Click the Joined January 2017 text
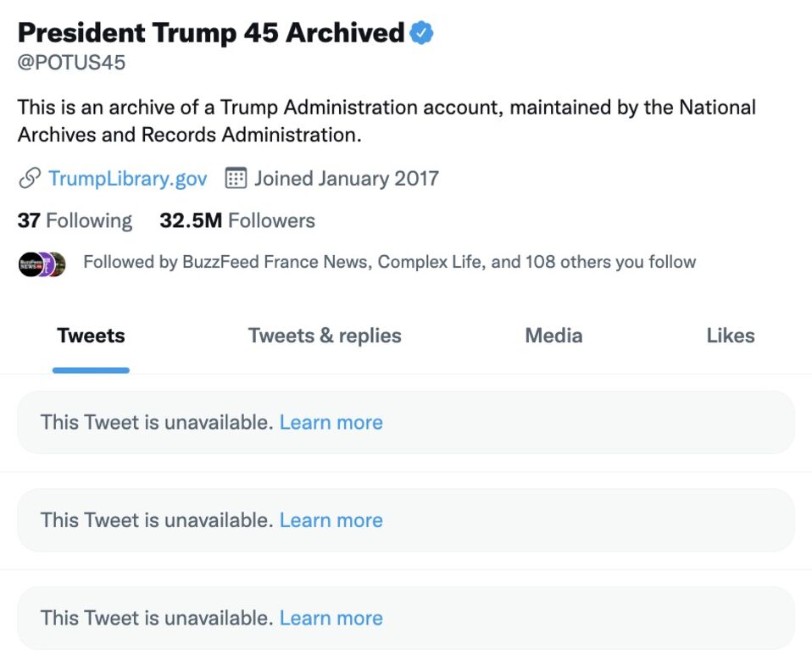 [346, 179]
